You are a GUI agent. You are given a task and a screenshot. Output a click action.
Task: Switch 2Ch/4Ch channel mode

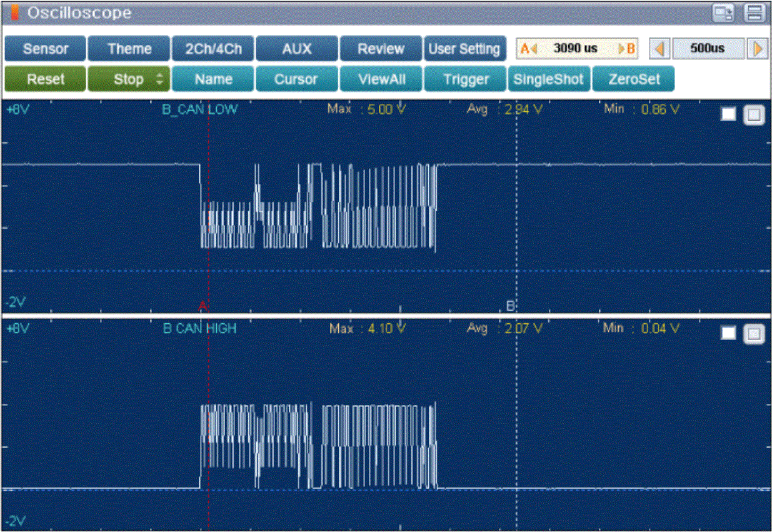(x=213, y=49)
